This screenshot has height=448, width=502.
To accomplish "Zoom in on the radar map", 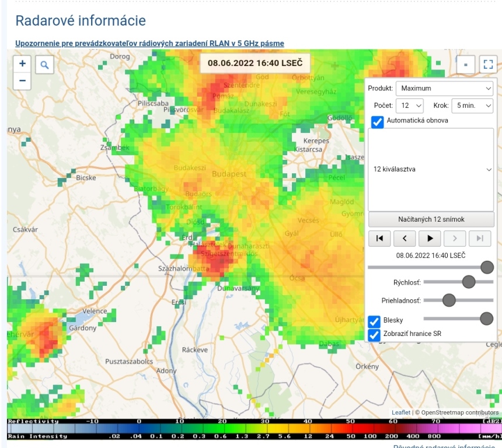I will pyautogui.click(x=22, y=64).
